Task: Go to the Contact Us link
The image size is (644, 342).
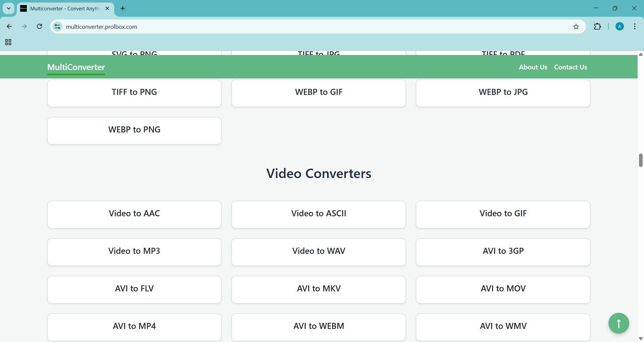Action: [570, 67]
